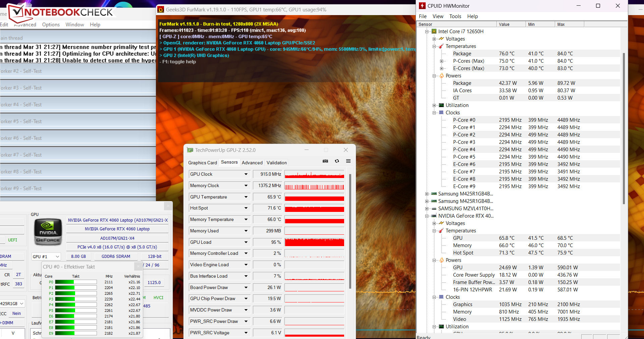Click the NVIDIA GeForce RTX 40 card icon

pyautogui.click(x=434, y=216)
